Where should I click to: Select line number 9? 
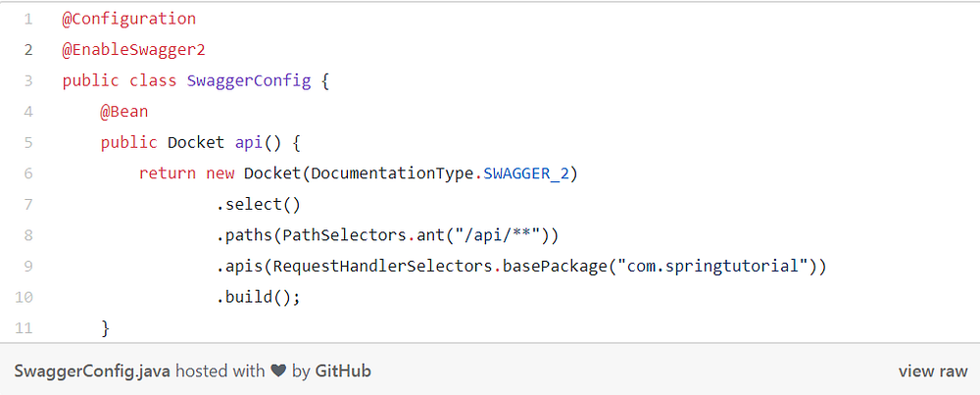[x=28, y=267]
